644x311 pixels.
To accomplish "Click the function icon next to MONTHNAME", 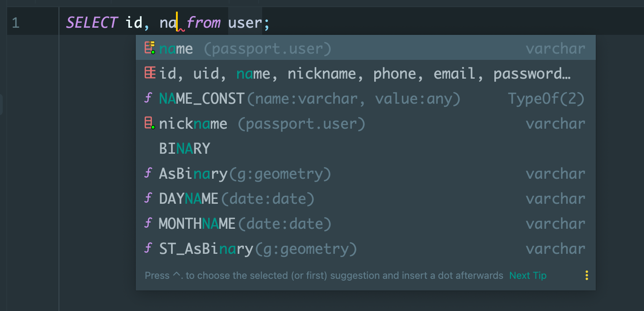I will 149,223.
